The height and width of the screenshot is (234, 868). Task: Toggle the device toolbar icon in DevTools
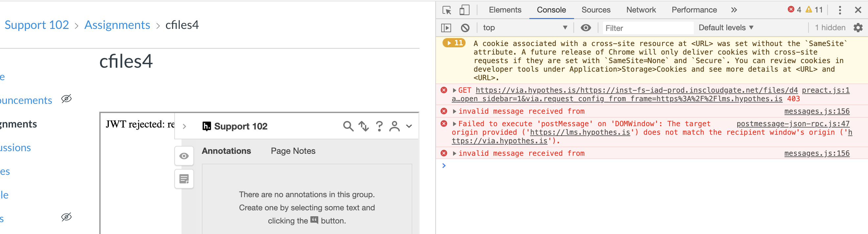click(465, 10)
